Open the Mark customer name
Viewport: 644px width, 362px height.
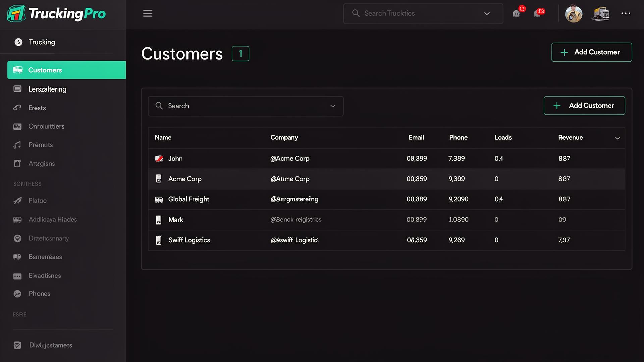(176, 220)
